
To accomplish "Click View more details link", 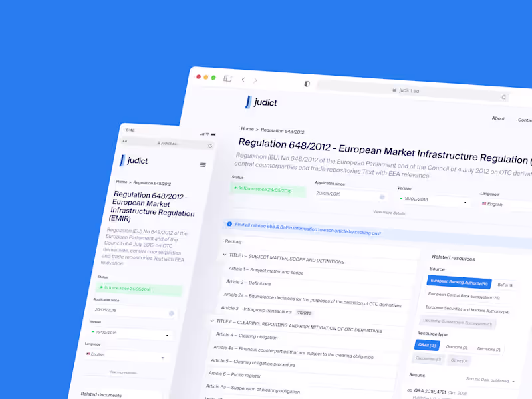I will tap(389, 213).
